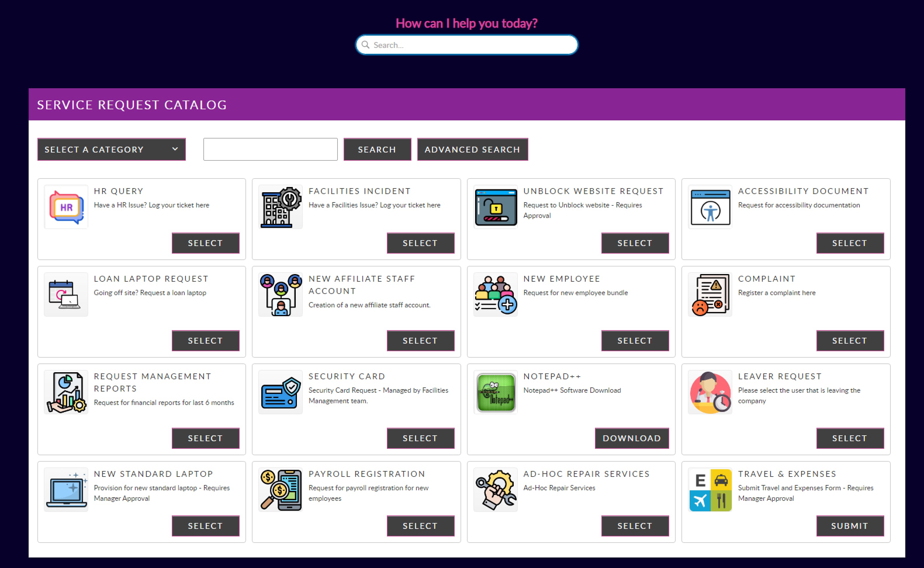
Task: Open the Select a Category dropdown
Action: coord(111,149)
